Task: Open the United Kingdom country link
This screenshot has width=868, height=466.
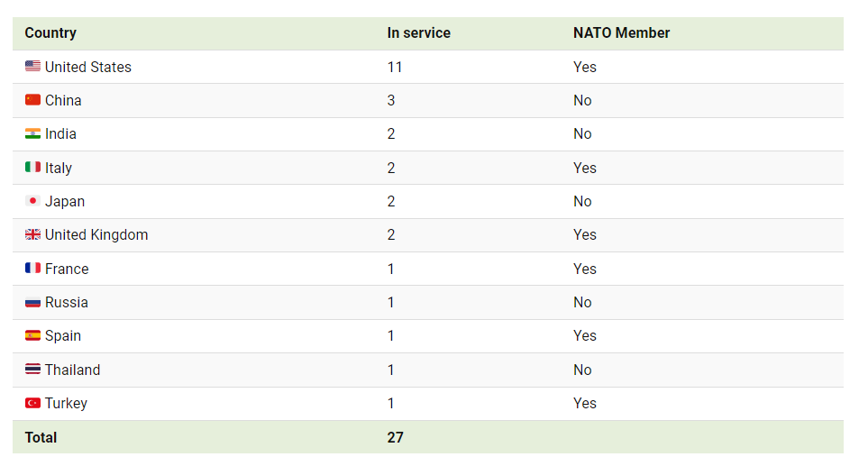Action: [96, 235]
